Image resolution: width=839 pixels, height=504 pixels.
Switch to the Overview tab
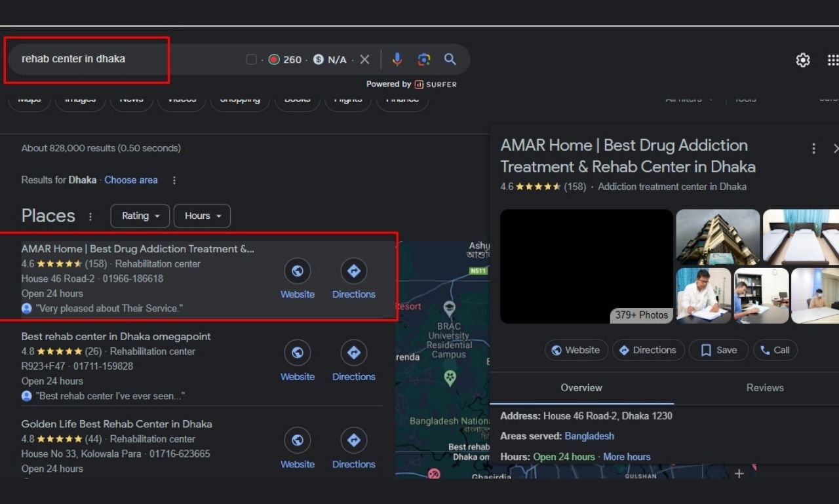(x=581, y=388)
